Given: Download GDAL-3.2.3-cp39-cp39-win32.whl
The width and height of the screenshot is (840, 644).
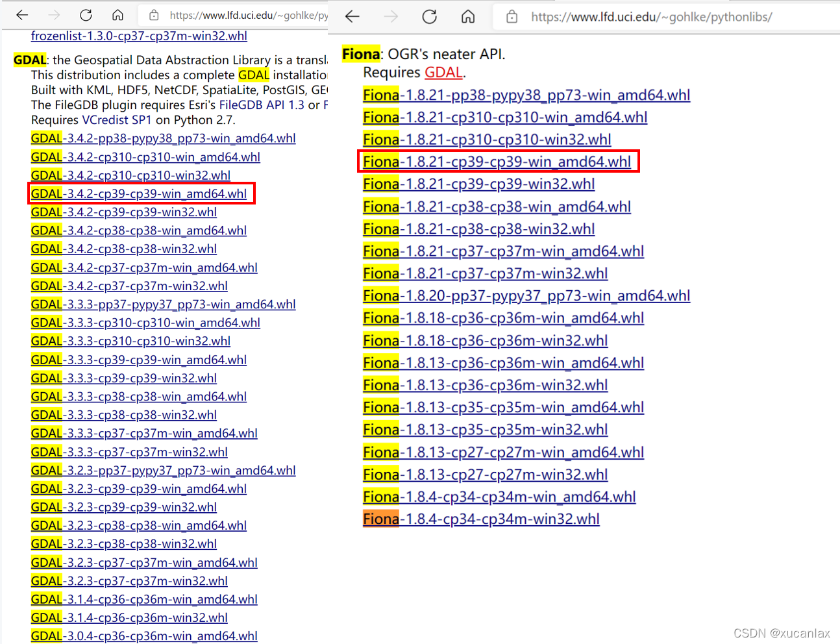Looking at the screenshot, I should pos(124,507).
